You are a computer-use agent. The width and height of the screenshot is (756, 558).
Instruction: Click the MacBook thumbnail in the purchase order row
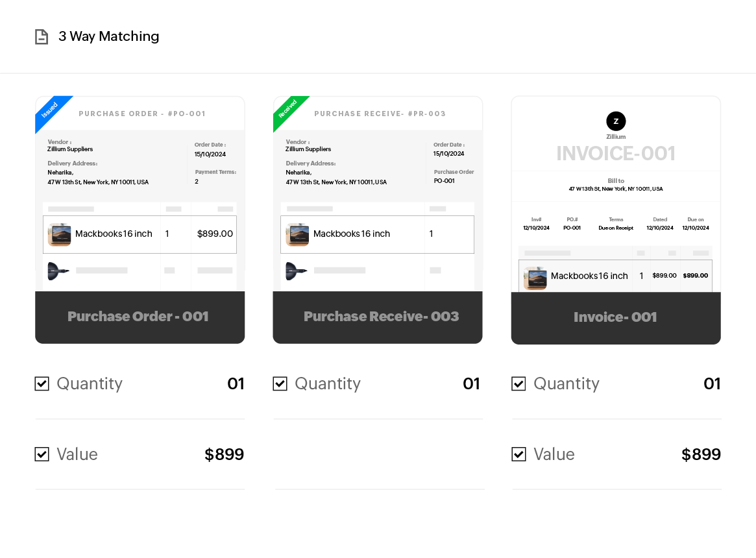tap(59, 234)
